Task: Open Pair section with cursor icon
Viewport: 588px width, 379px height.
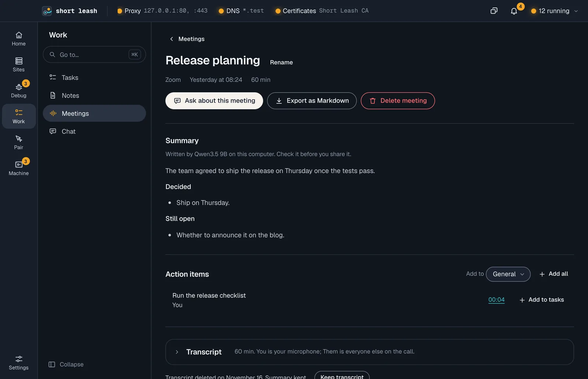Action: [19, 142]
